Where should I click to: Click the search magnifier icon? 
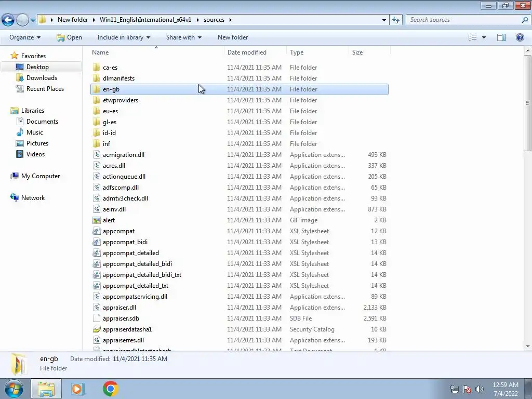coord(525,20)
